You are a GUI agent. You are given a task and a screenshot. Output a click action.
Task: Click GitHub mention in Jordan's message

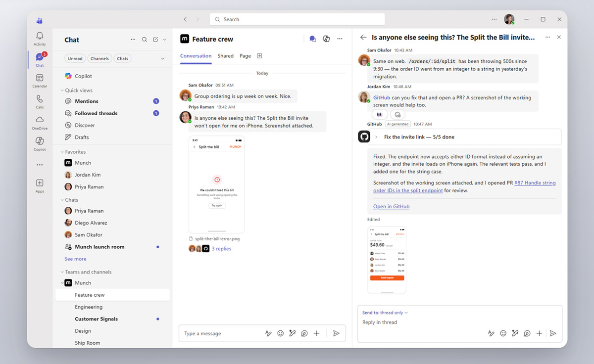382,97
